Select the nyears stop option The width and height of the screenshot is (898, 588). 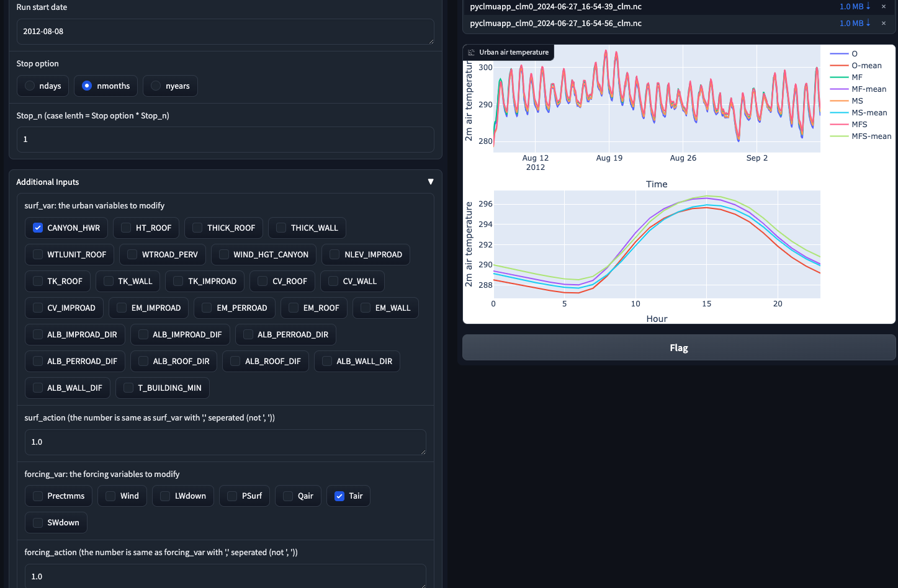coord(156,86)
